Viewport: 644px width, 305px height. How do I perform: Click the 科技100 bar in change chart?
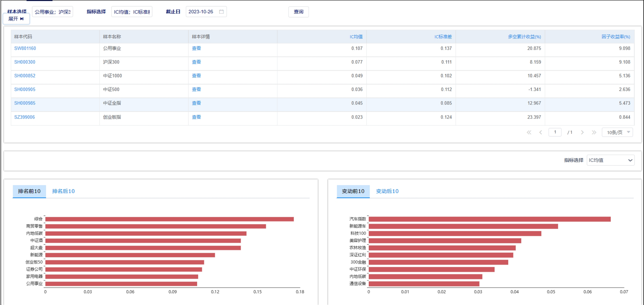455,234
